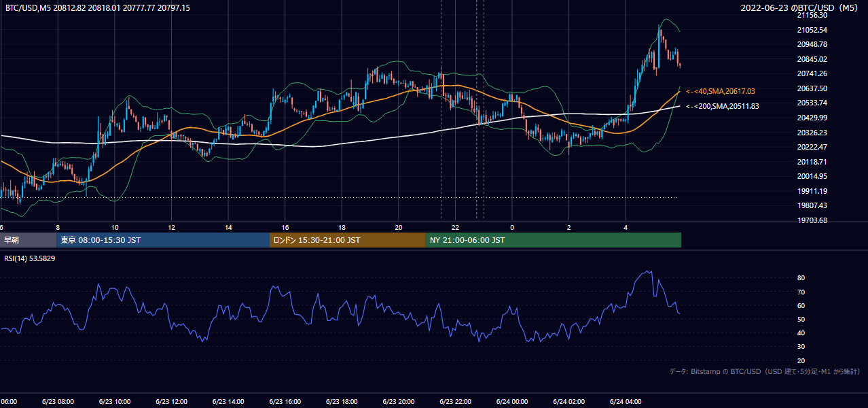This screenshot has width=868, height=408.
Task: Click hour tick 4 under price chart
Action: tap(626, 228)
